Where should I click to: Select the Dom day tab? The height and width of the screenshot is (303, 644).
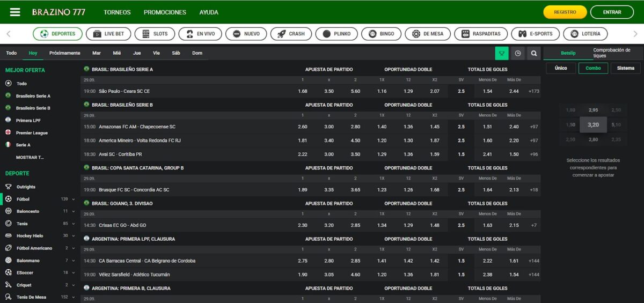pos(197,53)
